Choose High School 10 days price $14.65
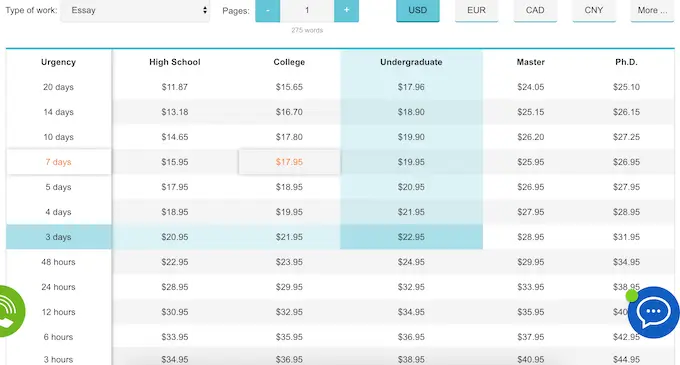Image resolution: width=680 pixels, height=365 pixels. 175,137
